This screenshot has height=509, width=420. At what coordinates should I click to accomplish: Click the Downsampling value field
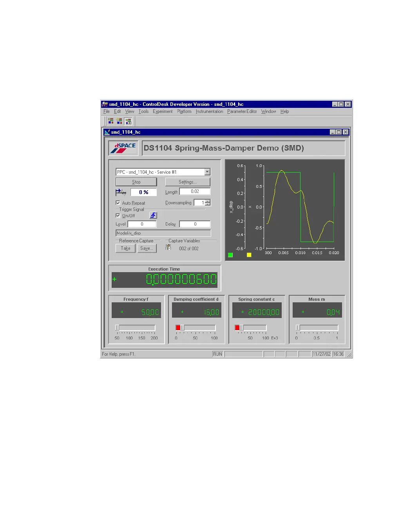pyautogui.click(x=199, y=203)
